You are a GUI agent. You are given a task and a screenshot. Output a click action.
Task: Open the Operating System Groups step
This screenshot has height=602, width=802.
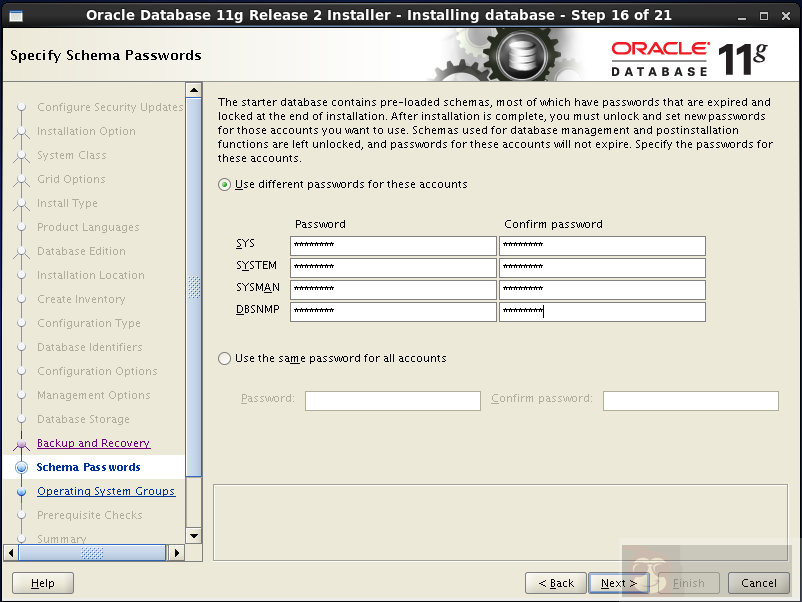[106, 491]
